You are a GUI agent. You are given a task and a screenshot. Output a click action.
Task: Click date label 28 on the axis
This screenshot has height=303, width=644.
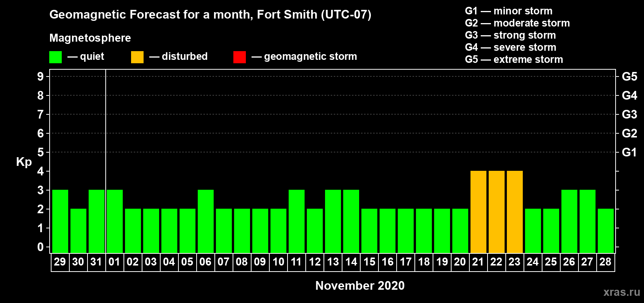(x=605, y=262)
